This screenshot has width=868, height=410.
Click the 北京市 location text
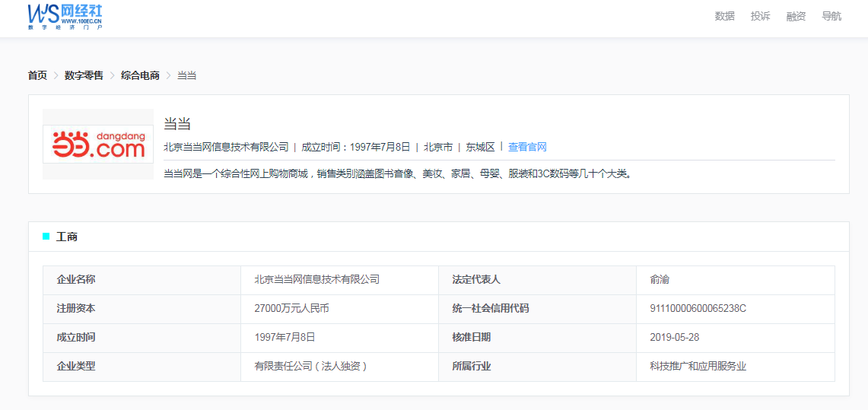[x=438, y=147]
